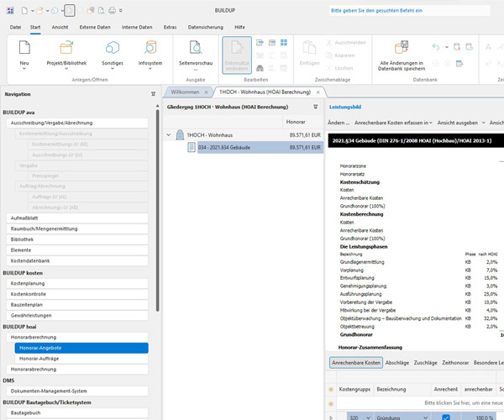This screenshot has height=420, width=504.
Task: Open the Projekt/Bibliothek ribbon button
Action: pos(66,55)
